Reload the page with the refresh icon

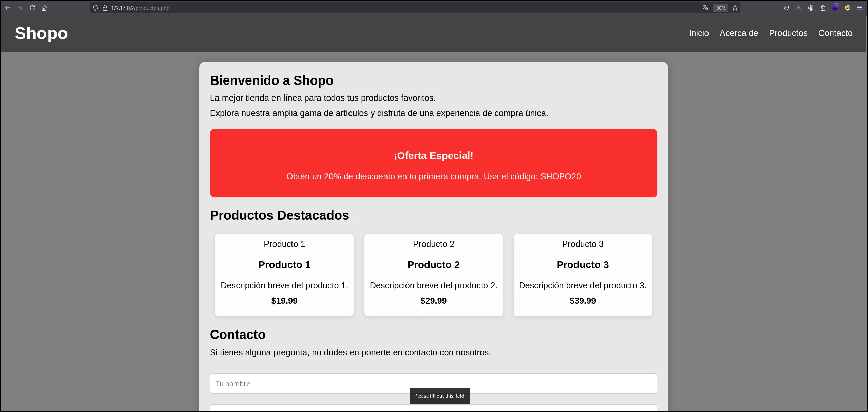coord(32,8)
